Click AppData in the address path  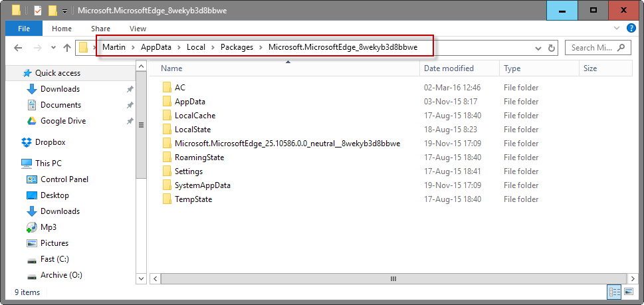click(156, 47)
